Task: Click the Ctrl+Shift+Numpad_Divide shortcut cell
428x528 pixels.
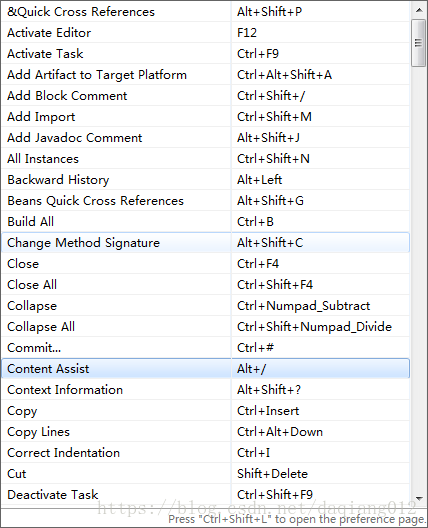Action: click(x=321, y=327)
